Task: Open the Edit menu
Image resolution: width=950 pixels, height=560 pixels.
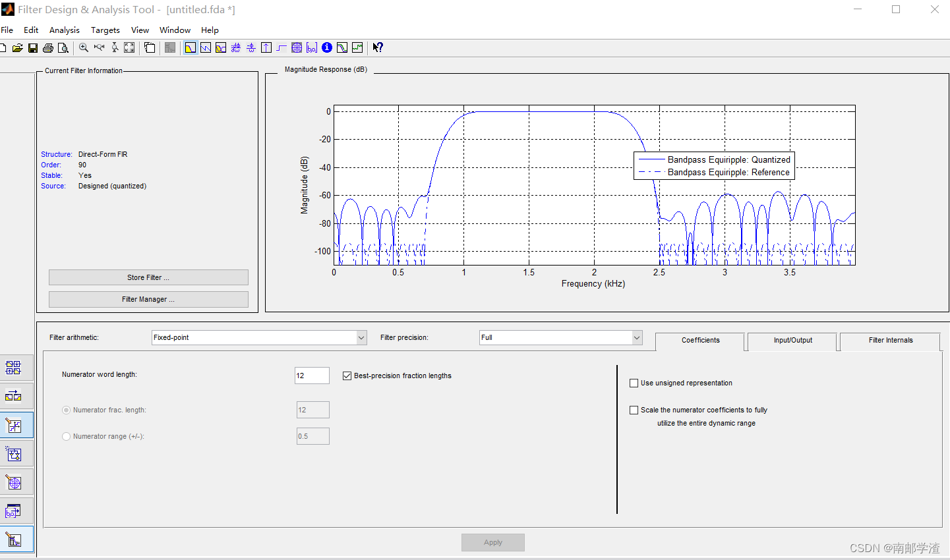Action: click(31, 30)
